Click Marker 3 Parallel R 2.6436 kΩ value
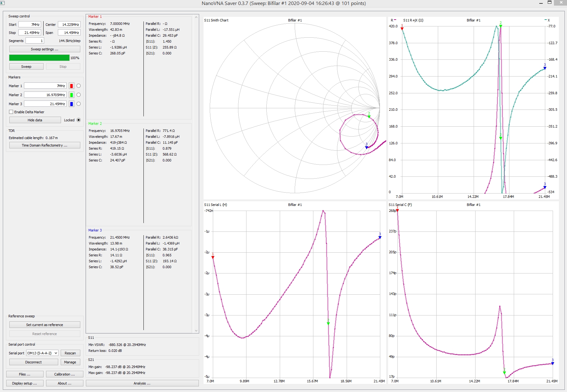567x392 pixels. click(x=171, y=237)
